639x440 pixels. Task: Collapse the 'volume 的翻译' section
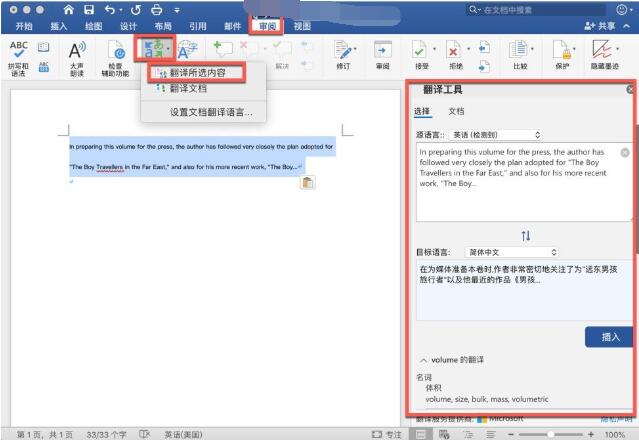point(423,359)
